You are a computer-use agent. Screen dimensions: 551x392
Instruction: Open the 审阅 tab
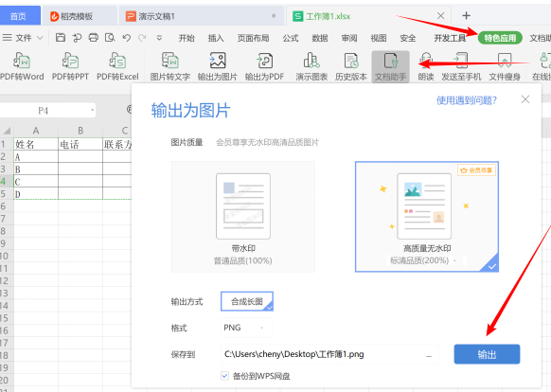(x=349, y=38)
